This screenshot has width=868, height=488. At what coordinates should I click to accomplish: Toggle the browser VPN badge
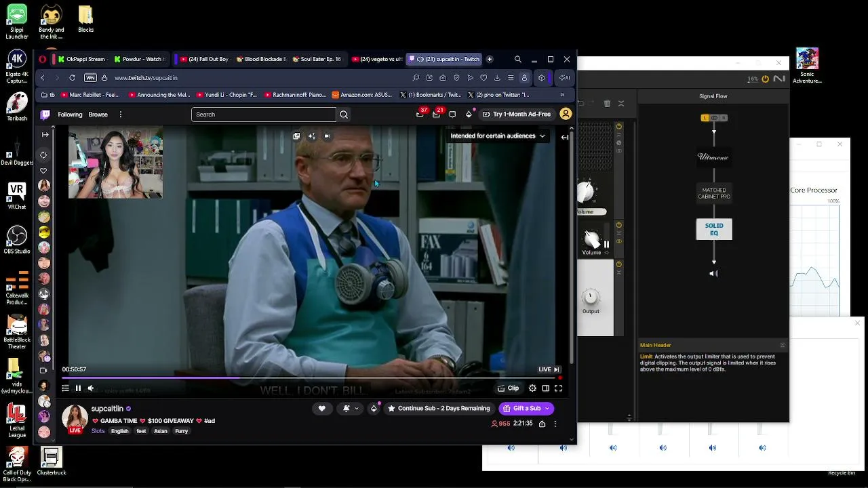click(90, 78)
